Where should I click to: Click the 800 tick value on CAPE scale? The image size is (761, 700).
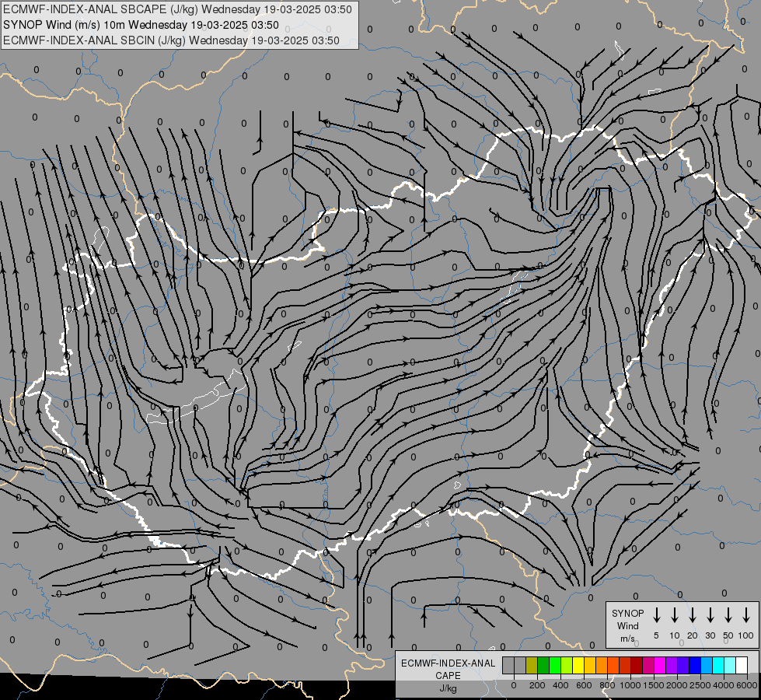pos(608,685)
